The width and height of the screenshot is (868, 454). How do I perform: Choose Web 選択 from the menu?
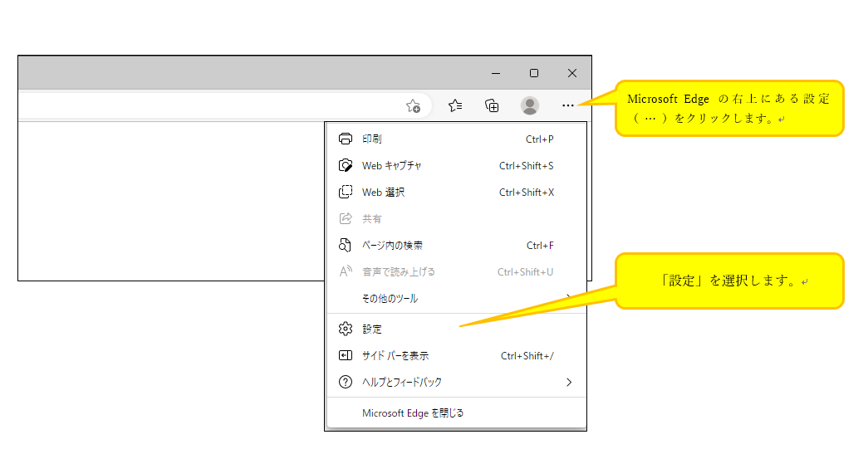point(457,192)
